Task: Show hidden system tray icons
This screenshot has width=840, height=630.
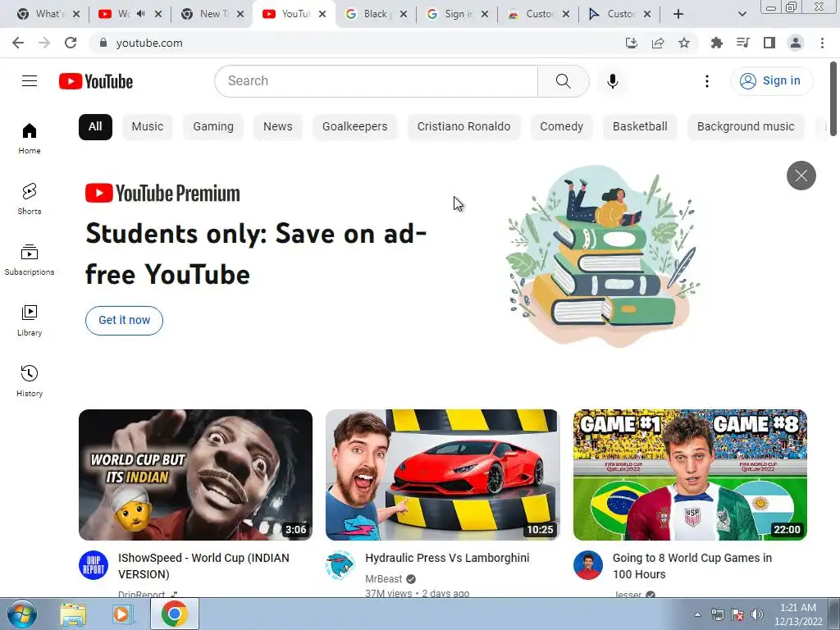Action: point(697,614)
